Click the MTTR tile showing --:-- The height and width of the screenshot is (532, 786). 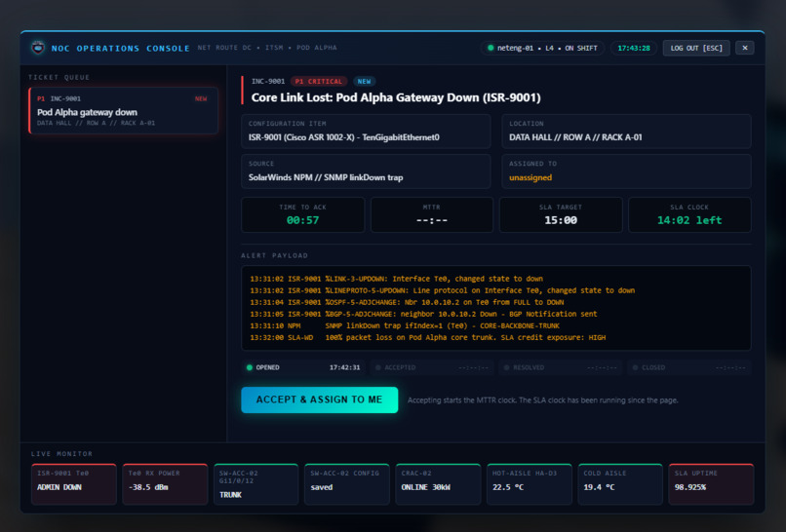[432, 214]
